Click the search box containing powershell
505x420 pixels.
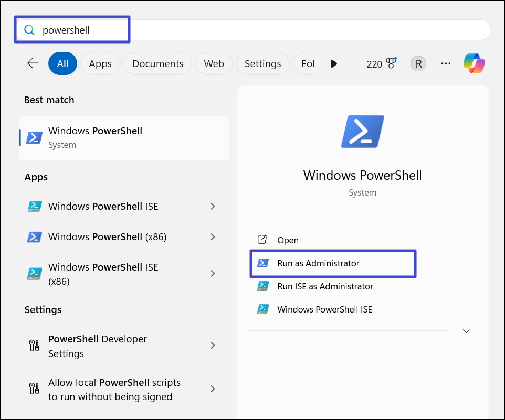tap(262, 30)
